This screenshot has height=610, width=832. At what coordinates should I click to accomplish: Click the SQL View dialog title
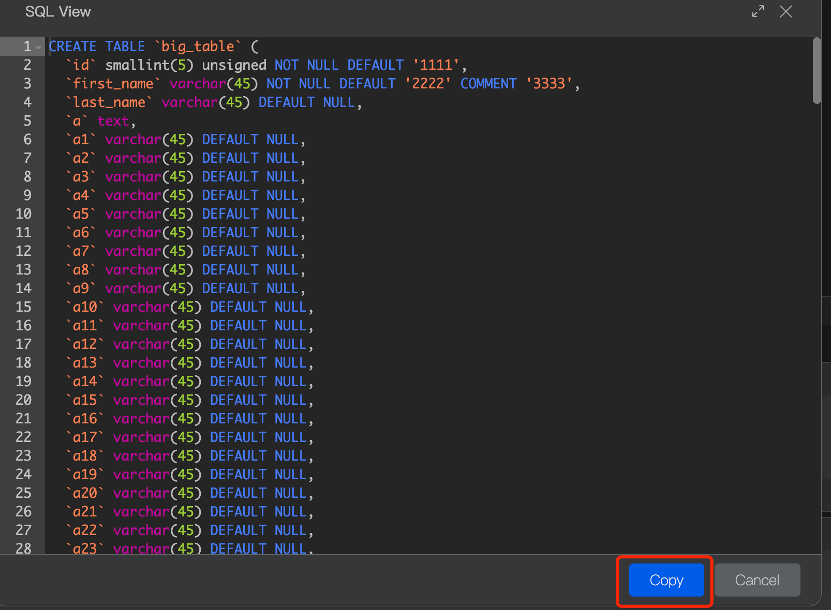tap(58, 12)
